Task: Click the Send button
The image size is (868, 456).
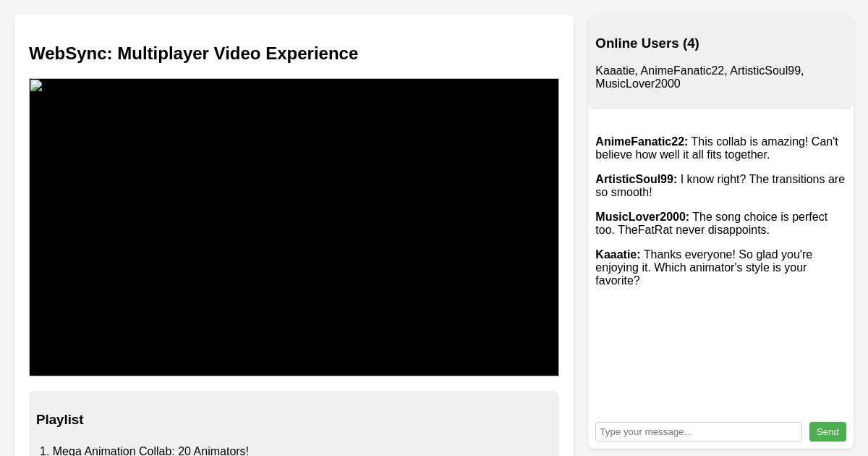Action: [x=827, y=431]
